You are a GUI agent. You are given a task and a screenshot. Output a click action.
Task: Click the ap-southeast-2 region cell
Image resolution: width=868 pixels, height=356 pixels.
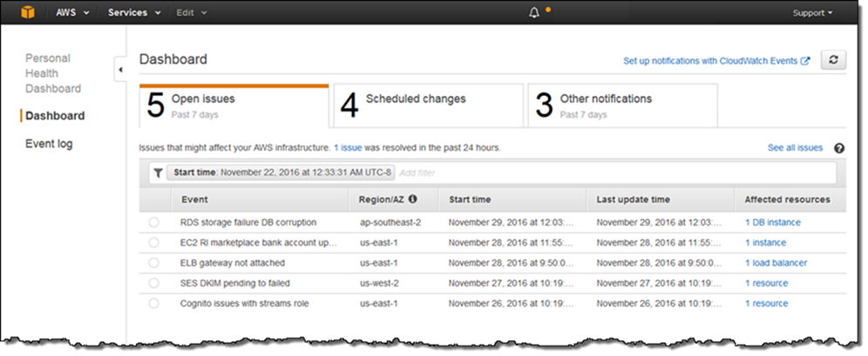[390, 222]
